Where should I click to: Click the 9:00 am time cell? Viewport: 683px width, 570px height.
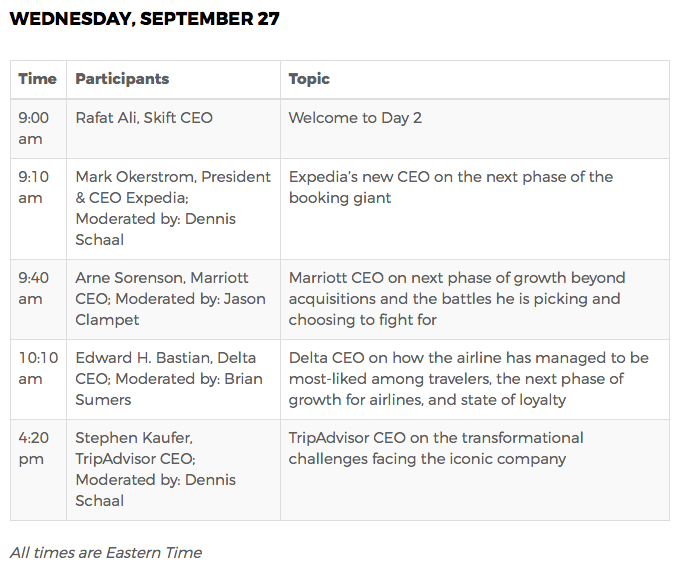pos(38,128)
